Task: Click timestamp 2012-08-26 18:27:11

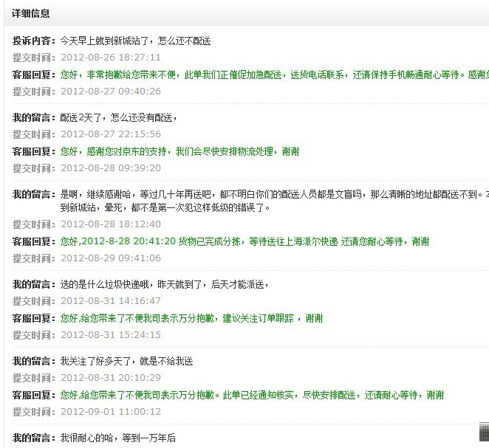Action: click(x=111, y=58)
